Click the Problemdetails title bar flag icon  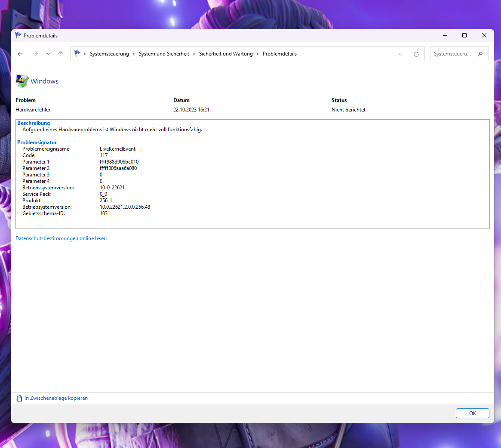click(18, 35)
